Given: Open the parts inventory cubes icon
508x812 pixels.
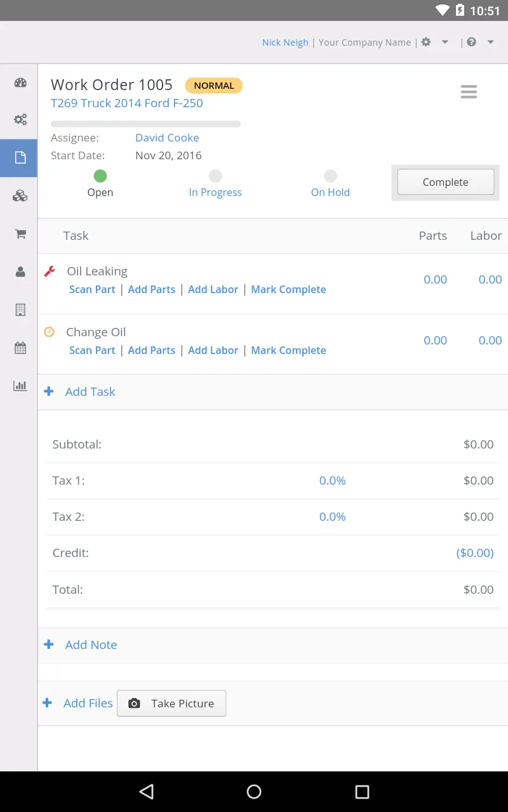Looking at the screenshot, I should point(20,196).
